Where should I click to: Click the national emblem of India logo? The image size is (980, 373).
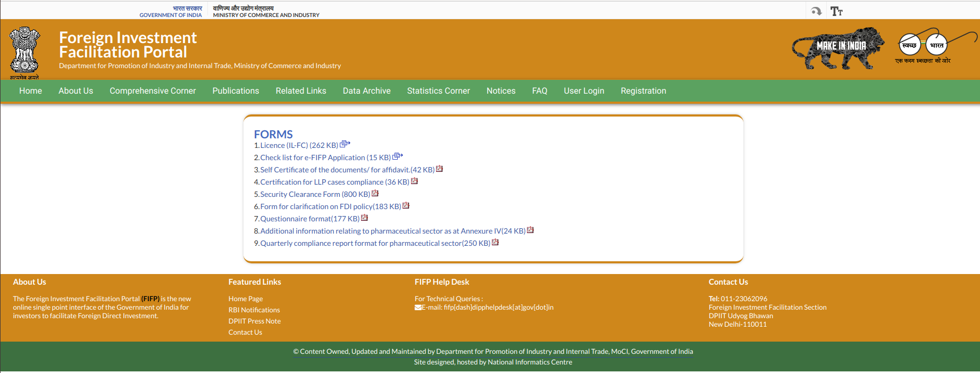[24, 53]
